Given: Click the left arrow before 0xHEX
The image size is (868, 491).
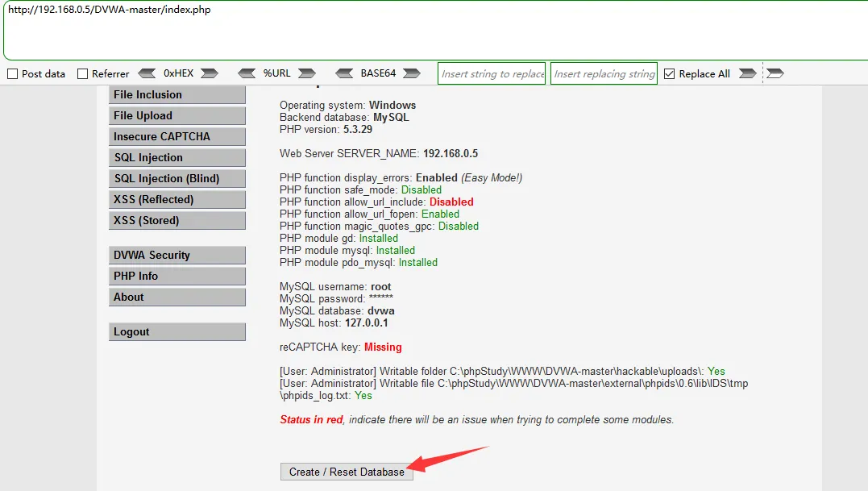Looking at the screenshot, I should (147, 73).
